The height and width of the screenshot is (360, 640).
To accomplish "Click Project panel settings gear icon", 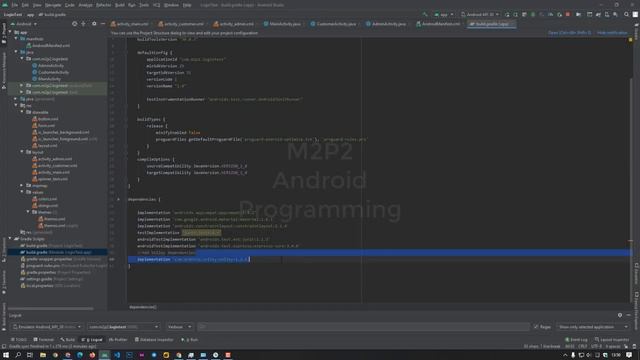I will (94, 24).
